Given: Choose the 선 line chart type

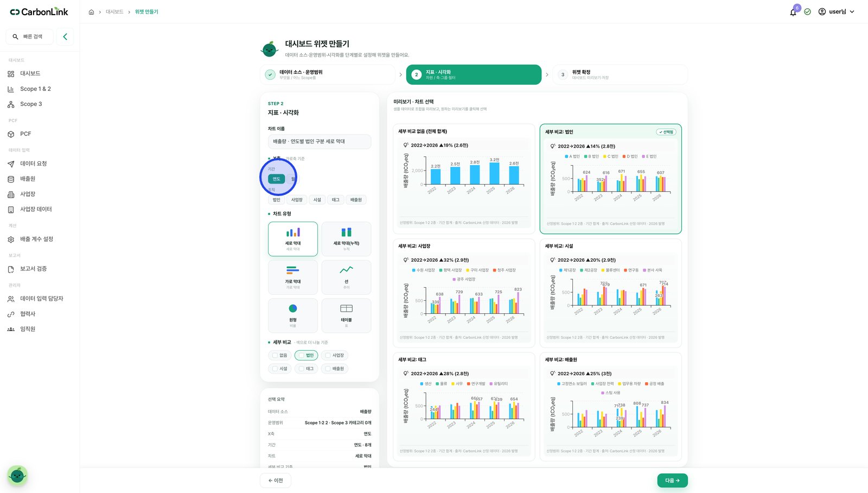Looking at the screenshot, I should click(346, 277).
